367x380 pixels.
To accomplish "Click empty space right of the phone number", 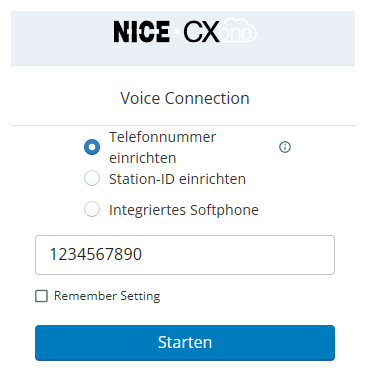I will click(237, 255).
